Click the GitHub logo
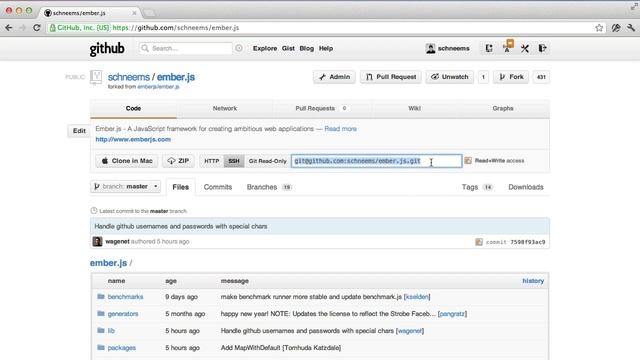Viewport: 640px width, 360px height. (107, 49)
